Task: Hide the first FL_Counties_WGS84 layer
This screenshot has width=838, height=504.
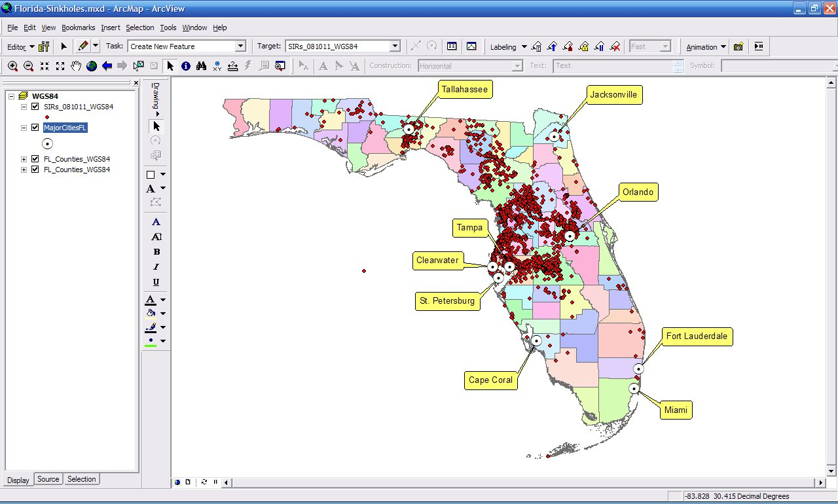Action: click(35, 159)
